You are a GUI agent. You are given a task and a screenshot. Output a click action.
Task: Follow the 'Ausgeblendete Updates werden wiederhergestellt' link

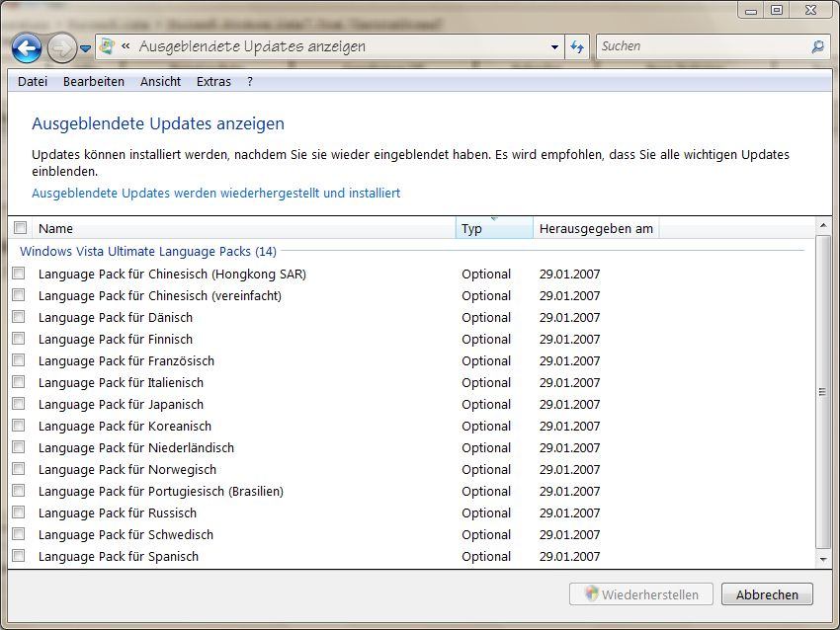pyautogui.click(x=215, y=193)
